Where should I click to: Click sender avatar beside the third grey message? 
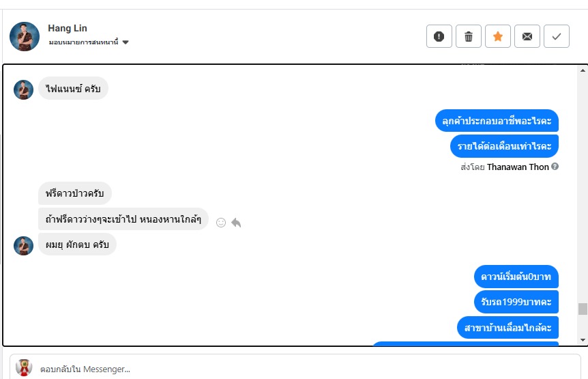(x=24, y=246)
